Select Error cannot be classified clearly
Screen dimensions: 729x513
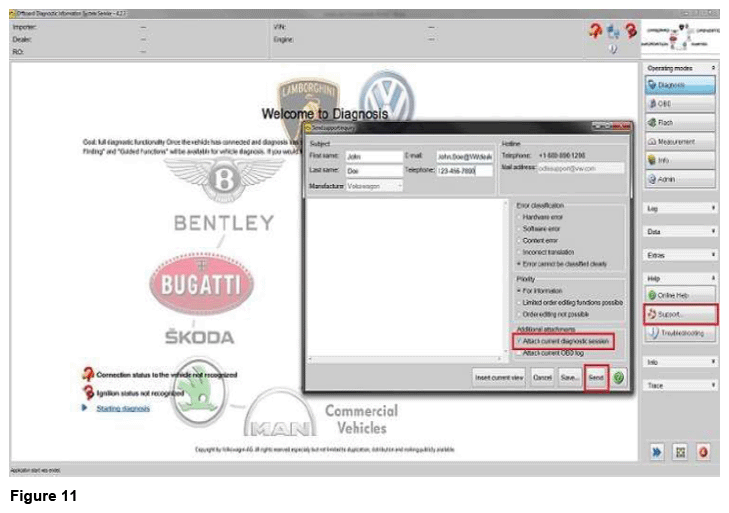(x=519, y=264)
